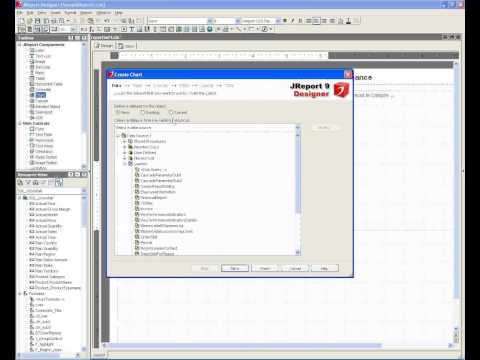Click the Next button in Create Chart
This screenshot has height=360, width=480.
pyautogui.click(x=235, y=268)
